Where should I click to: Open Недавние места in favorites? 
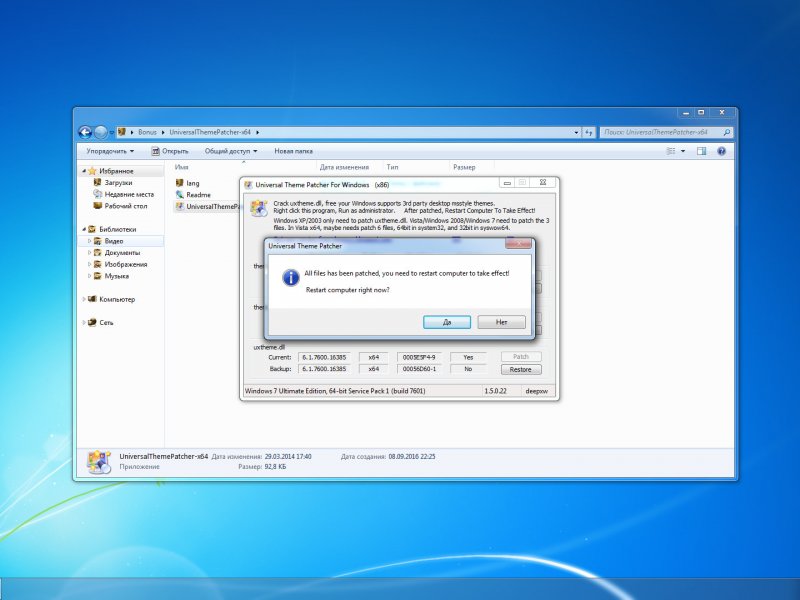coord(129,194)
